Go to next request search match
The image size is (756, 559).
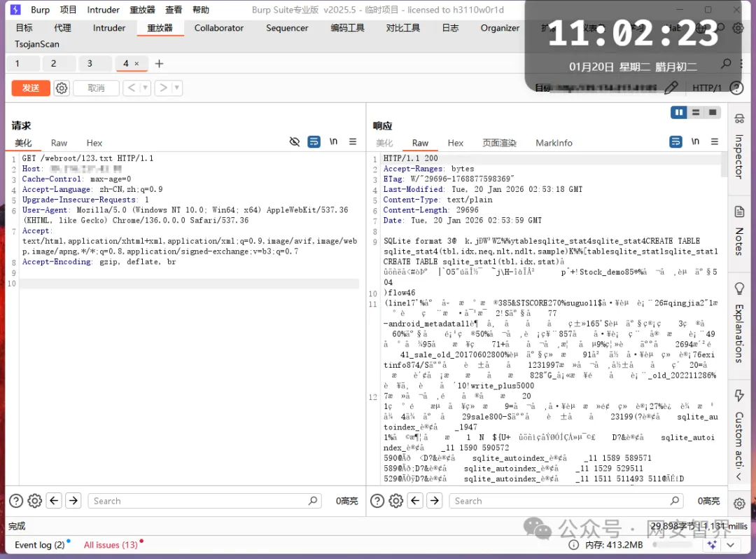tap(73, 501)
